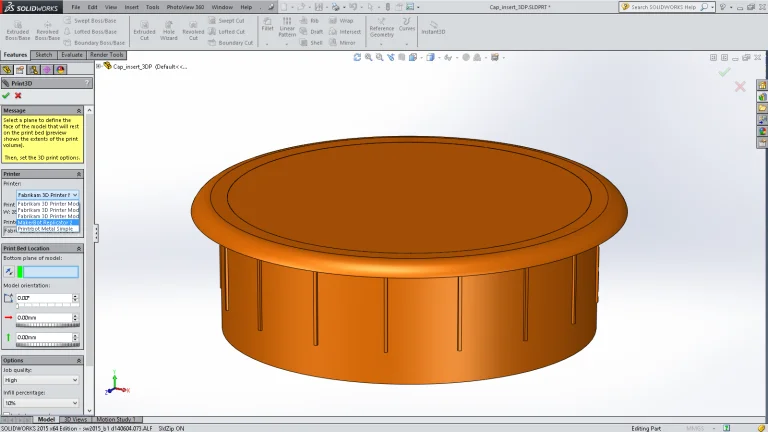Switch to Motion Study 1 tab
768x432 pixels.
click(116, 419)
